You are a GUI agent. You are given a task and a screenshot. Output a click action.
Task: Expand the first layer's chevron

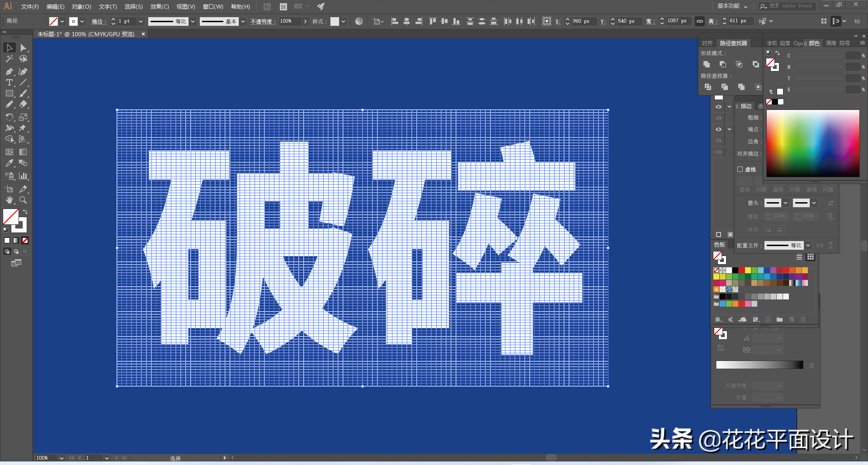tap(729, 107)
